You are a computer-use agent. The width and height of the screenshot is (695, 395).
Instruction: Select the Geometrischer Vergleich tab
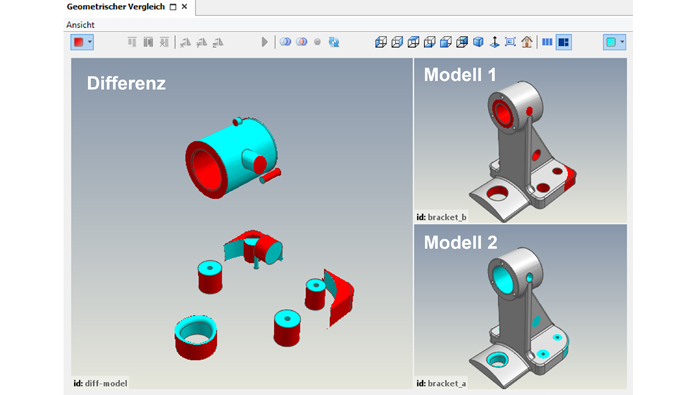click(116, 7)
